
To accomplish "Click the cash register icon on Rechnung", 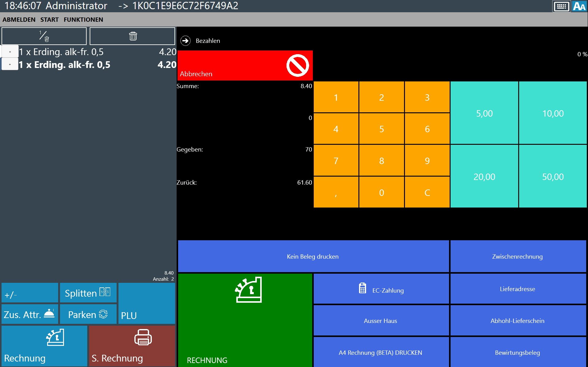I will [55, 338].
